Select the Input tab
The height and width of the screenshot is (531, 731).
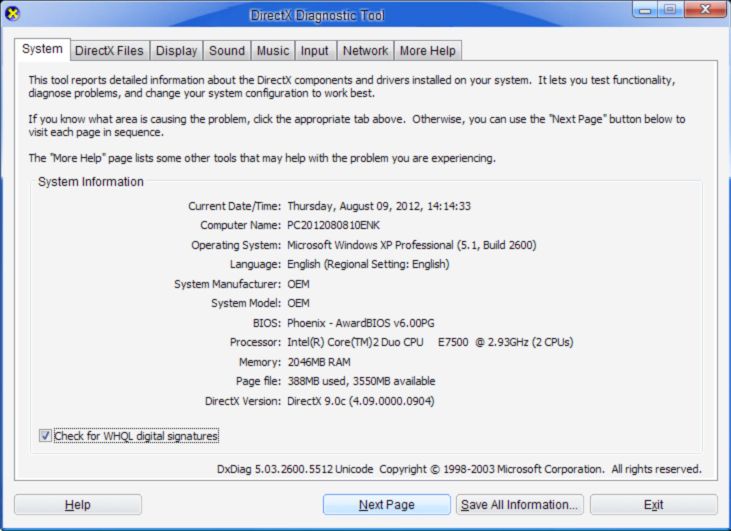pyautogui.click(x=315, y=51)
